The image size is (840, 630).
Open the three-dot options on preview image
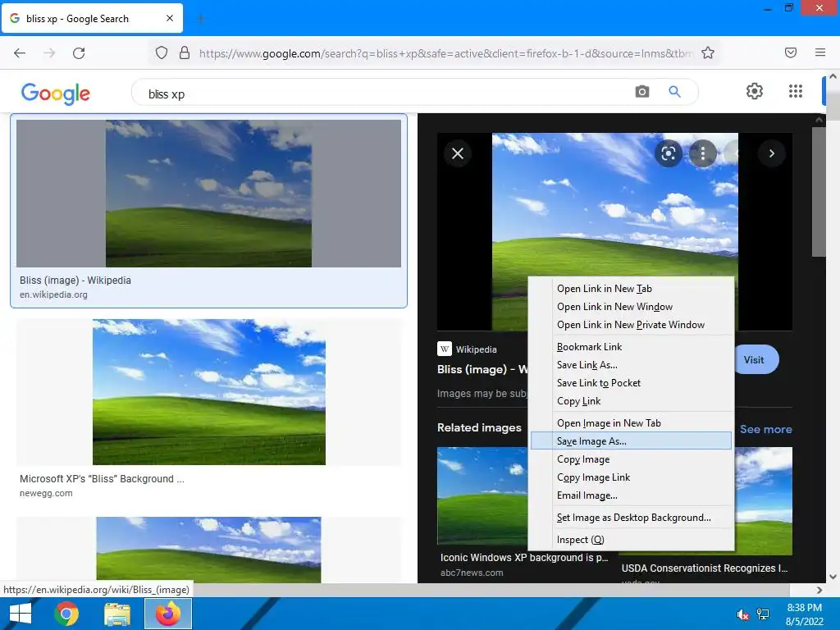coord(703,153)
